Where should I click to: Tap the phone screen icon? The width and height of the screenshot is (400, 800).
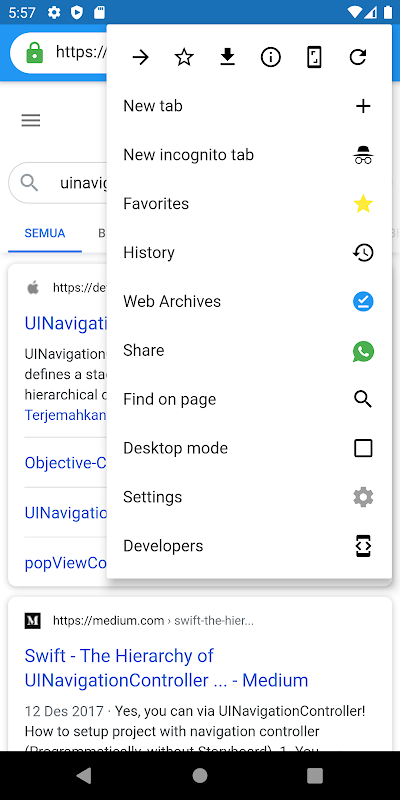click(314, 58)
